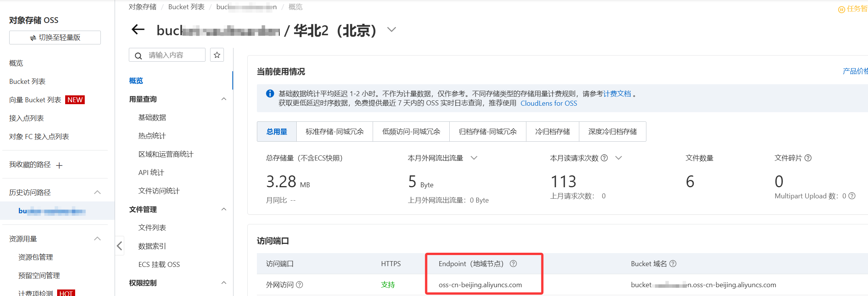Open 区域和运营商统计 menu item
Screen dimensions: 868x296
pyautogui.click(x=166, y=154)
